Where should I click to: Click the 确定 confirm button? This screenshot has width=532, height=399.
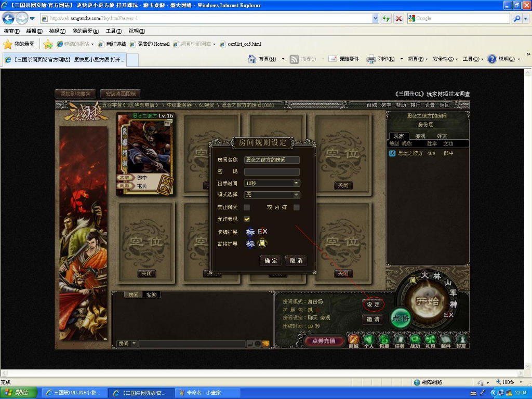coord(271,261)
